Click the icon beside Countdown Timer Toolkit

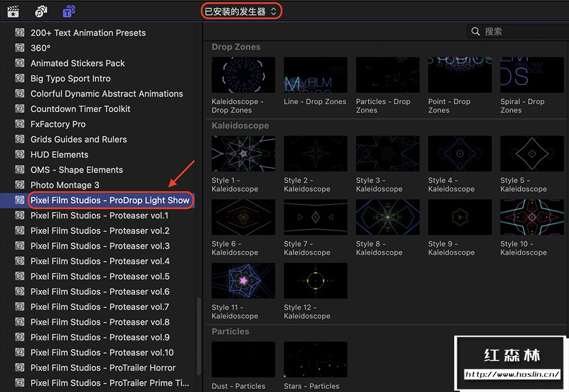[19, 109]
